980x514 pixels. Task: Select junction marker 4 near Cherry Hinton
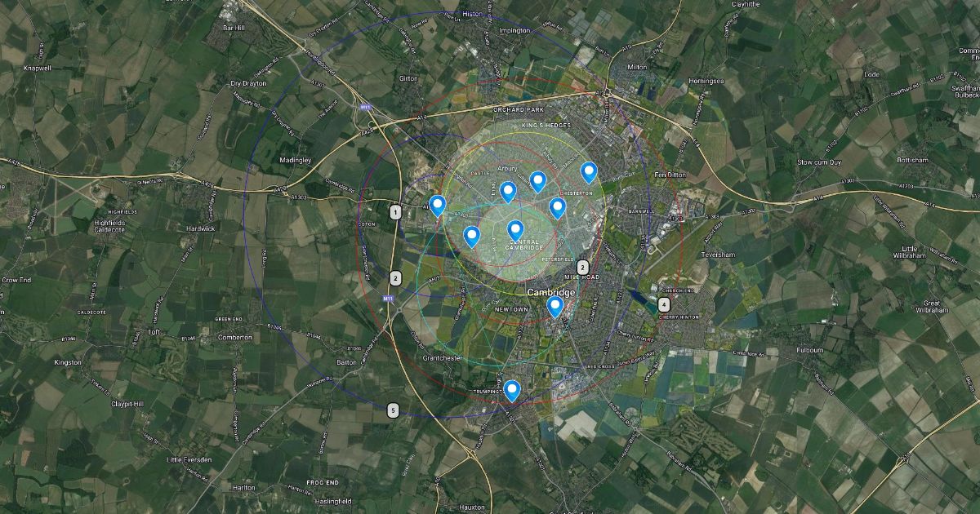[663, 304]
